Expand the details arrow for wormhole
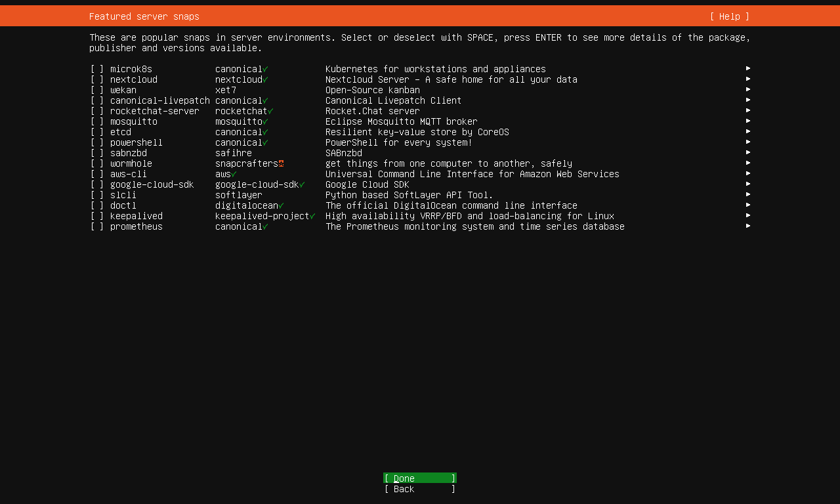The image size is (840, 504). click(748, 163)
